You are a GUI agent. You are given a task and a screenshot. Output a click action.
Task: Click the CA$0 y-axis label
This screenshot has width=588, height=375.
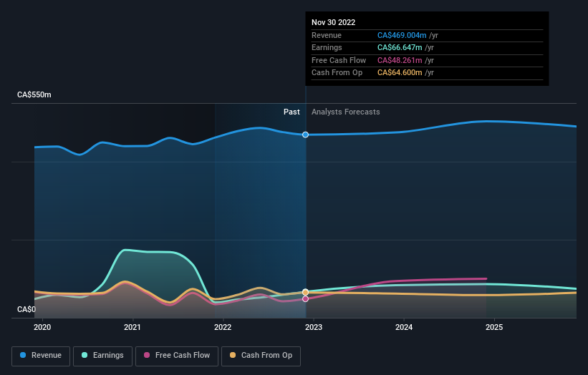coord(26,309)
